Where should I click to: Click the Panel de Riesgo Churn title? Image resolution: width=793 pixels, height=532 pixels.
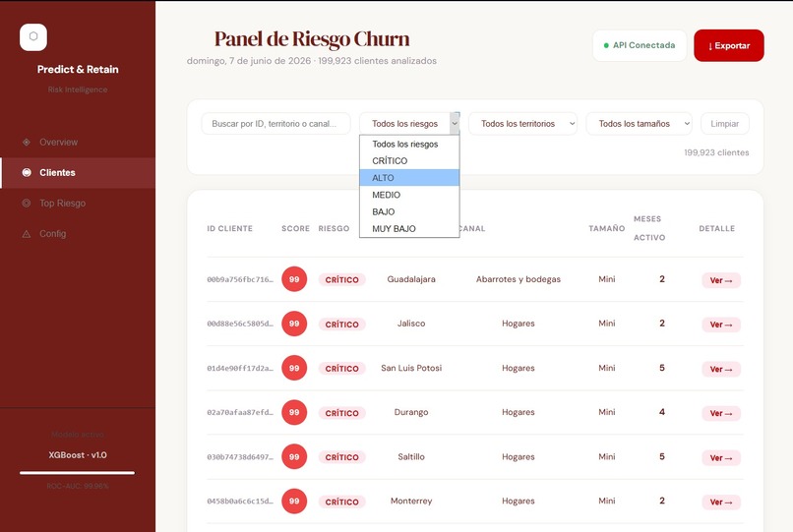tap(312, 39)
